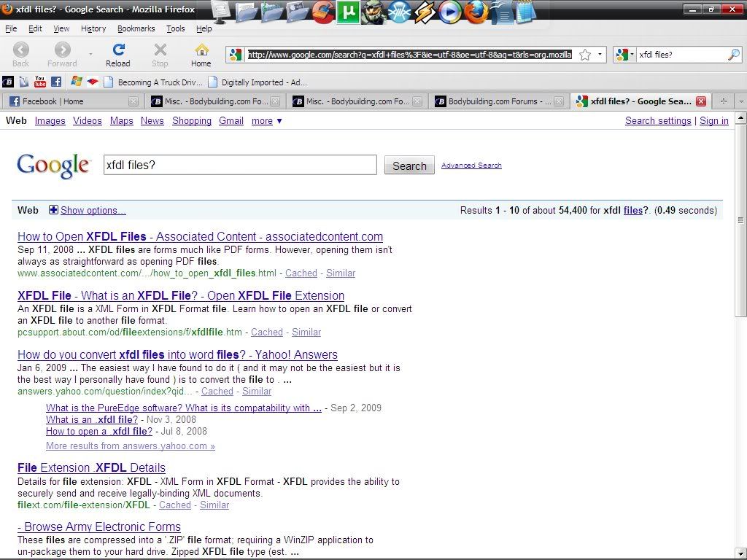The width and height of the screenshot is (747, 560).
Task: Open the What is an XFDL File result
Action: point(181,295)
